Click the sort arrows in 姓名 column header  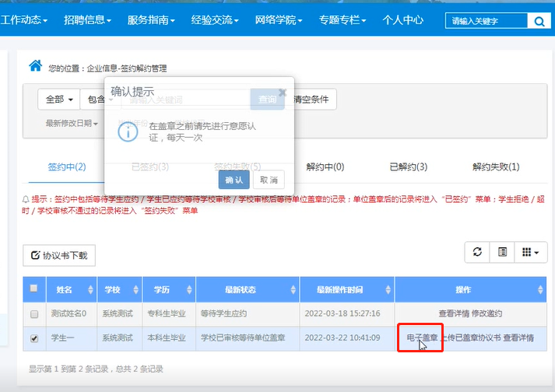coord(93,290)
